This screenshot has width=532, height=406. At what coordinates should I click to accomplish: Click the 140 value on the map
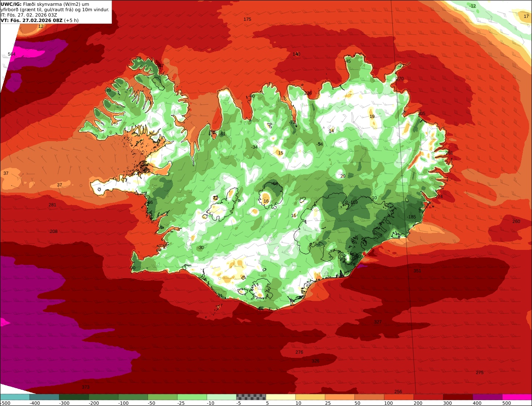296,54
